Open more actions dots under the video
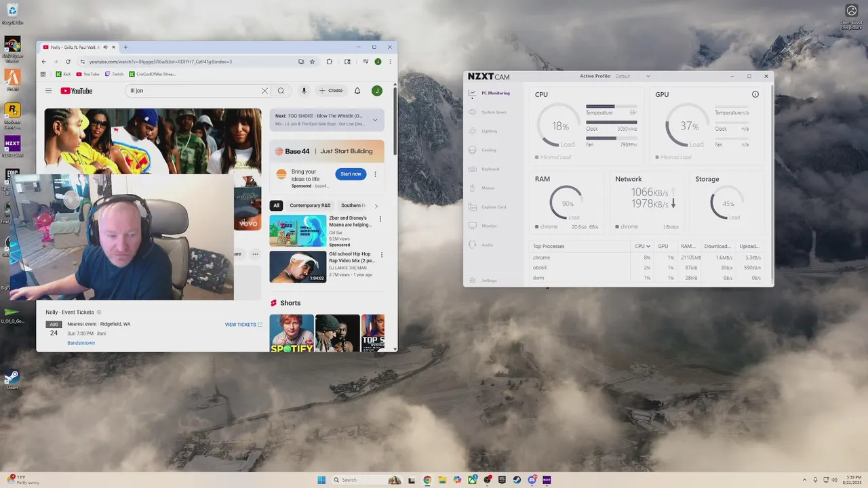The image size is (868, 488). click(255, 254)
